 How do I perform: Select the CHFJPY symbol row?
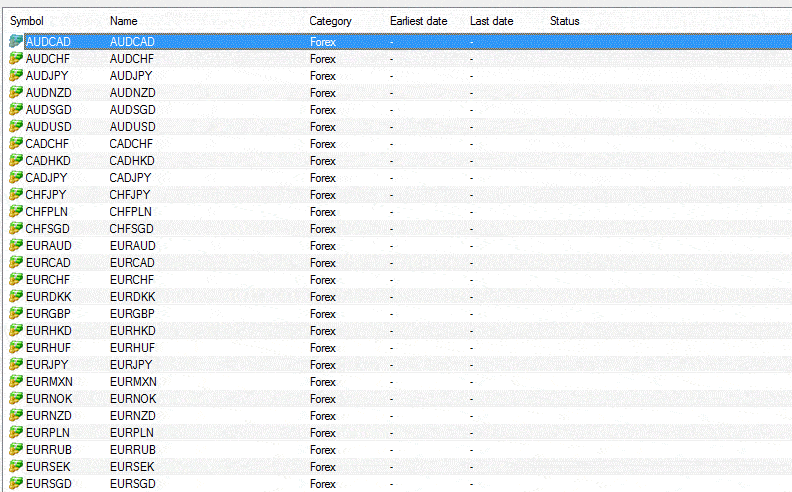(46, 195)
